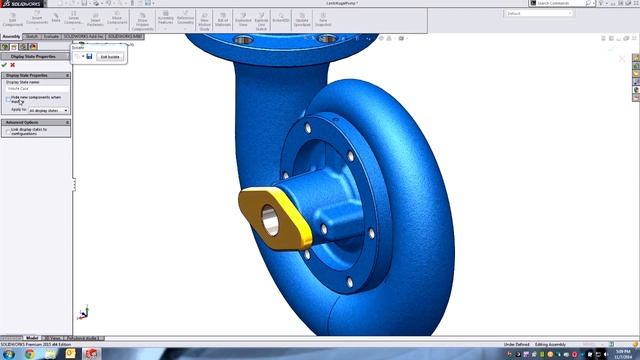640x360 pixels.
Task: Select the yellow flange part in viewport
Action: click(x=274, y=218)
